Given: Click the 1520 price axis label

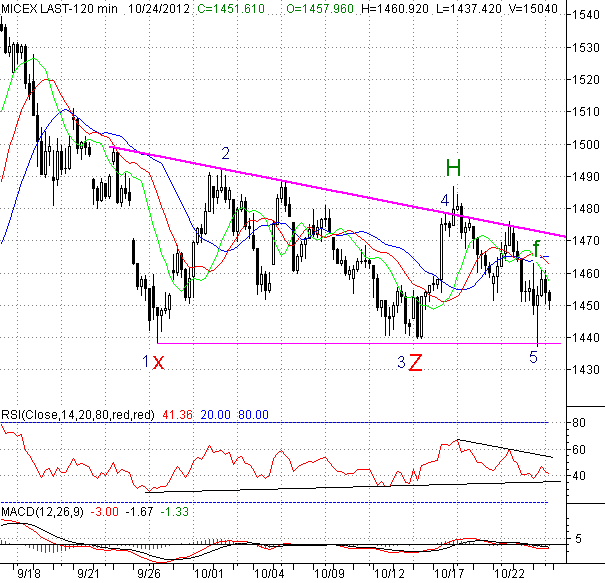Looking at the screenshot, I should click(585, 79).
